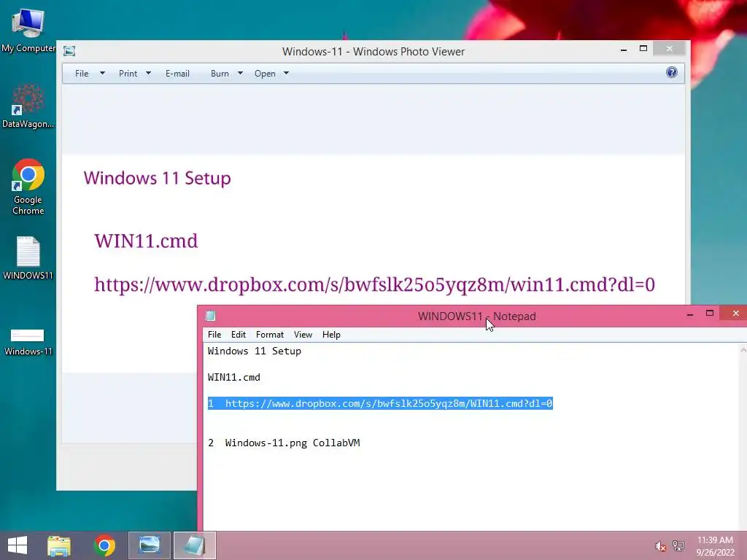Click the dropbox URL in the Photo Viewer image

(374, 285)
